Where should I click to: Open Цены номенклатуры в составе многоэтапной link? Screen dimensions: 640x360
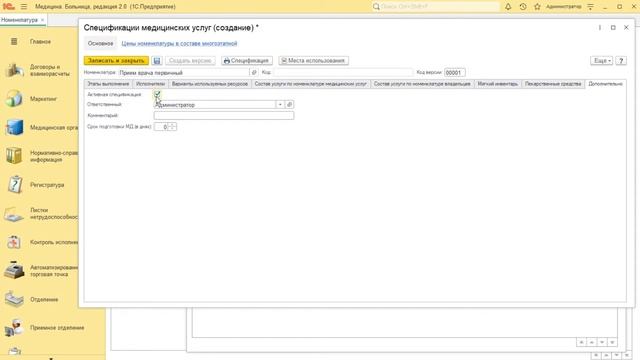click(x=179, y=43)
